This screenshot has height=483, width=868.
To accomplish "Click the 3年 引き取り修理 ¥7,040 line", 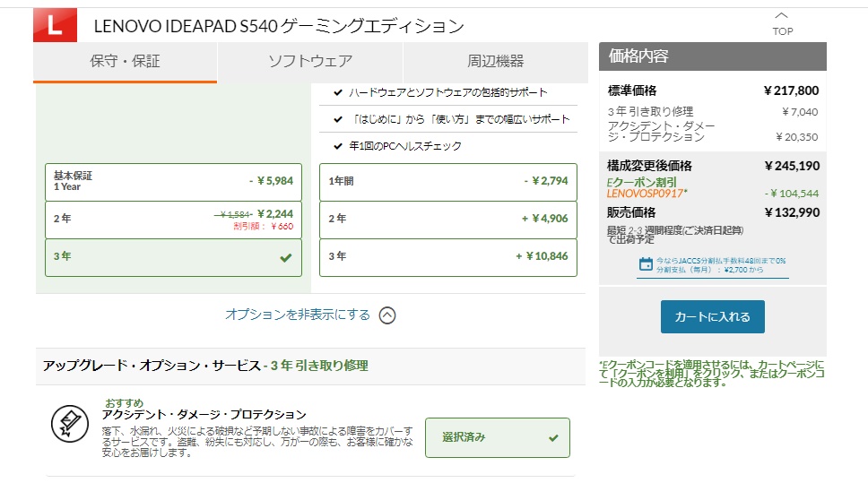I will [x=713, y=112].
